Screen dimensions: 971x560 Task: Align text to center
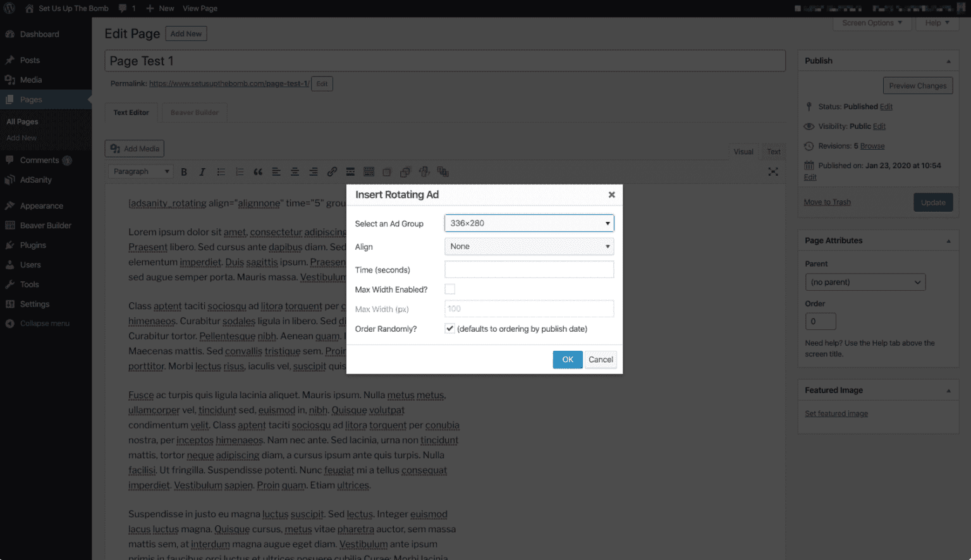pyautogui.click(x=295, y=171)
